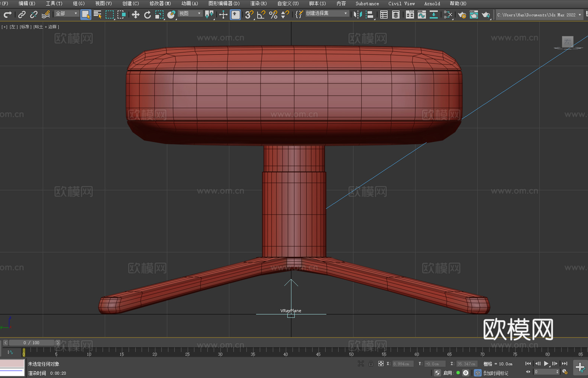Open the Material Editor node icon
588x378 pixels.
coord(448,14)
